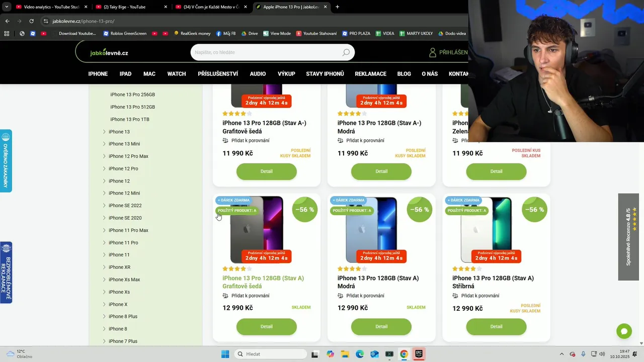
Task: Click the browser back arrow
Action: tap(7, 21)
